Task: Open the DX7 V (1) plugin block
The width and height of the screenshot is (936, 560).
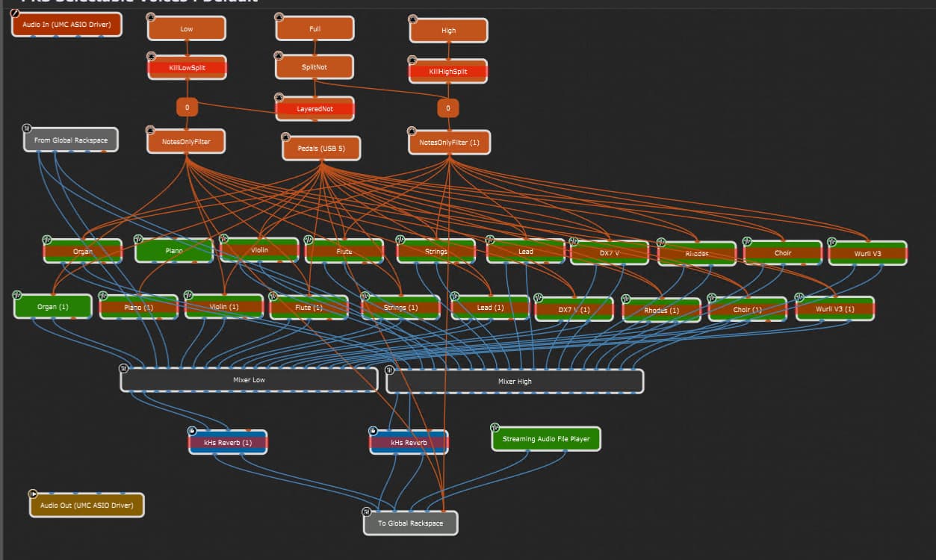Action: (x=574, y=309)
